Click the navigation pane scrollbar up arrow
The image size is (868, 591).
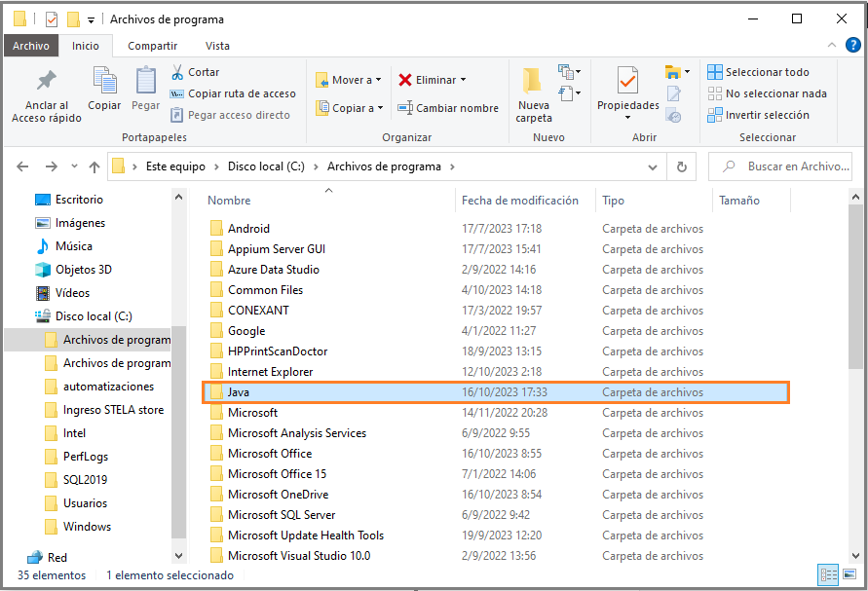179,197
